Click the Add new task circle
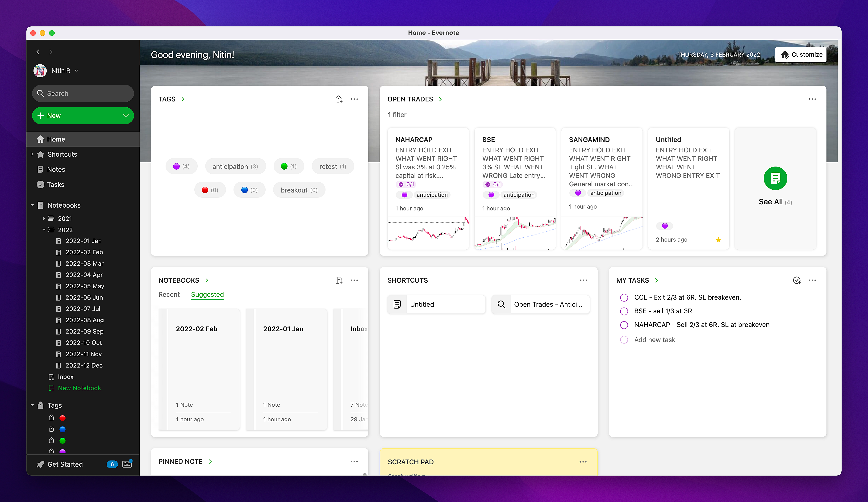 (x=624, y=340)
